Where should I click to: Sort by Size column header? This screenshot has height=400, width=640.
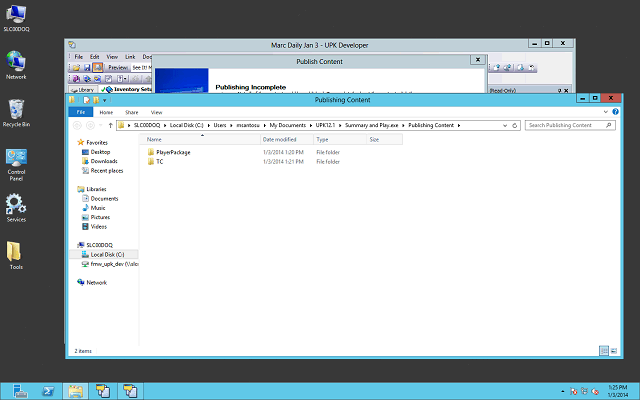(x=384, y=140)
